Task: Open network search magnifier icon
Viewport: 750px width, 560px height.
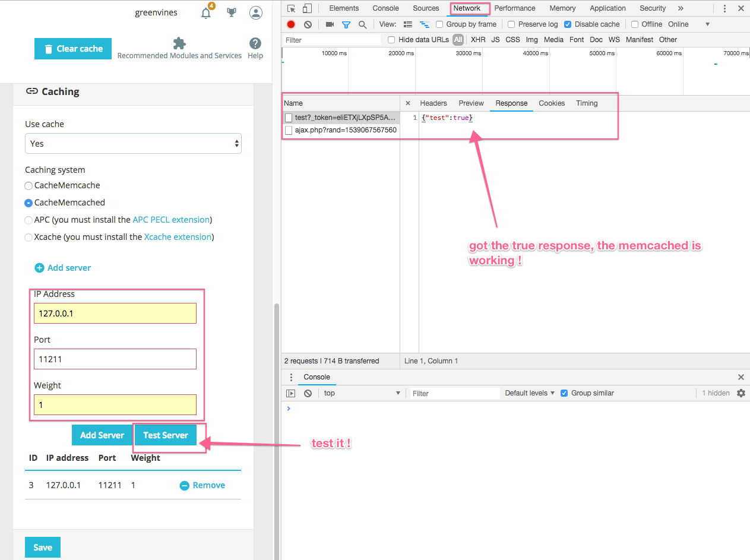Action: [x=362, y=24]
